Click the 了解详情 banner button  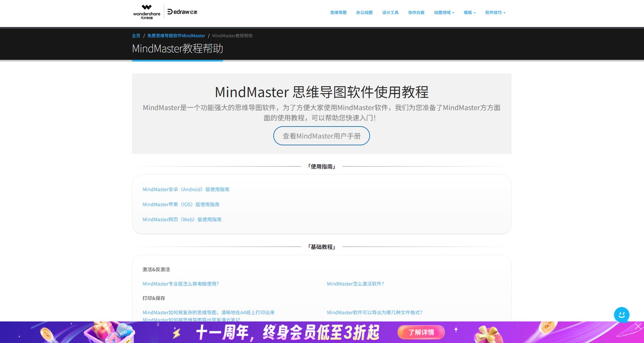coord(421,332)
